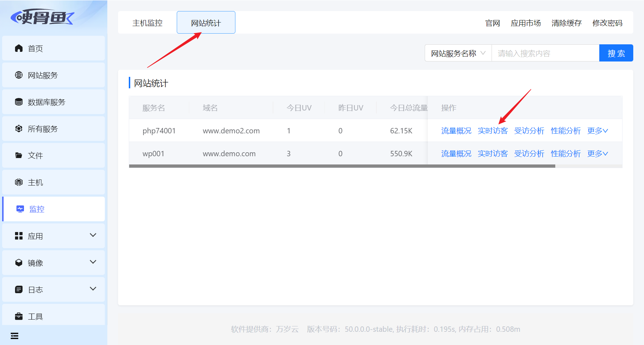
Task: Expand the 日志 submenu
Action: pos(93,289)
